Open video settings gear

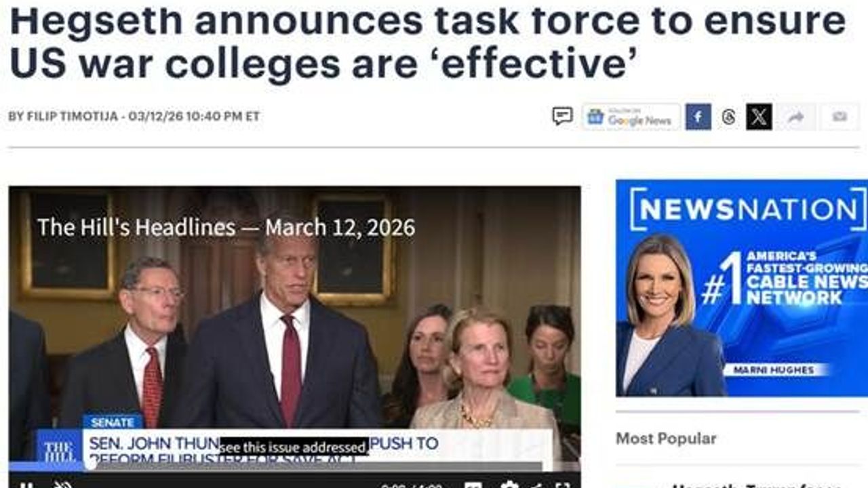click(x=508, y=485)
